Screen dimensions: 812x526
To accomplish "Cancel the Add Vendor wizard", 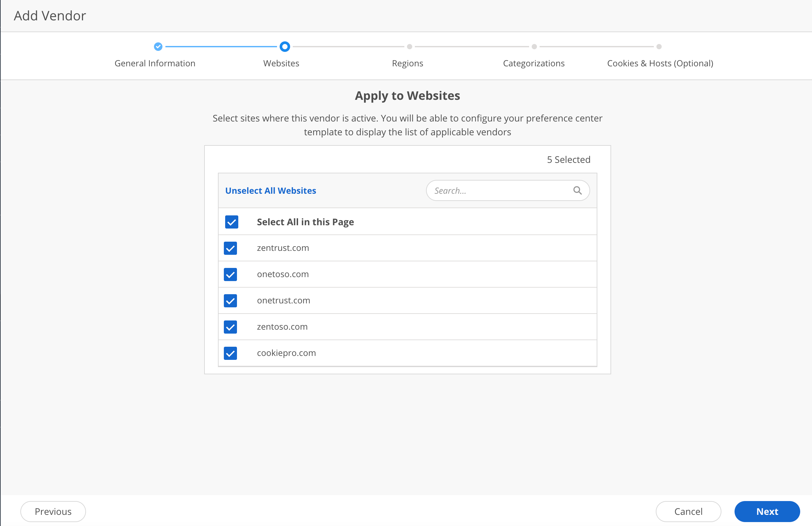I will click(x=688, y=511).
